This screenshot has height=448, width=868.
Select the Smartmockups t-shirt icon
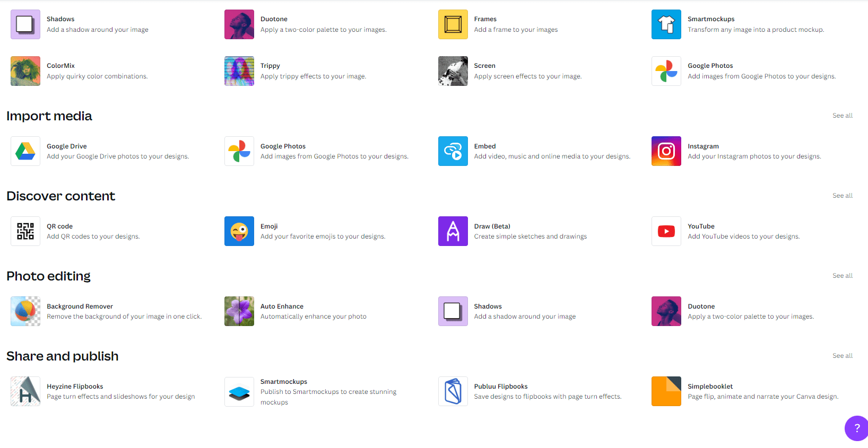(x=666, y=24)
